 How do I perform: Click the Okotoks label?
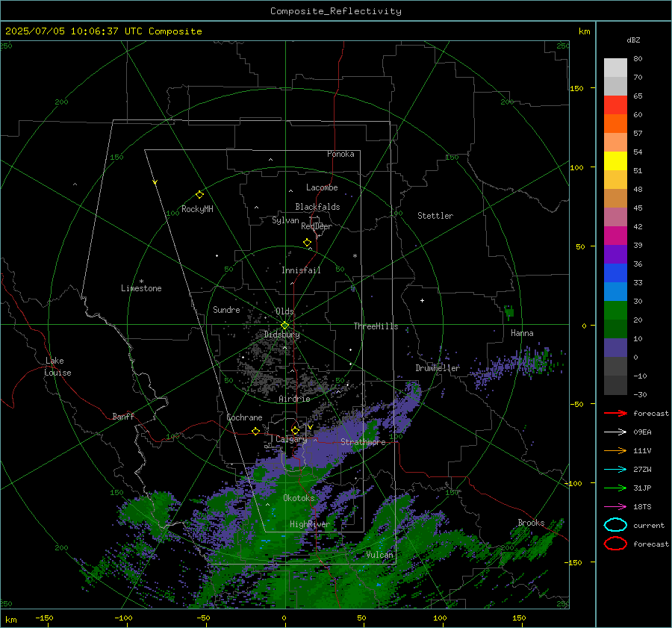tap(299, 498)
